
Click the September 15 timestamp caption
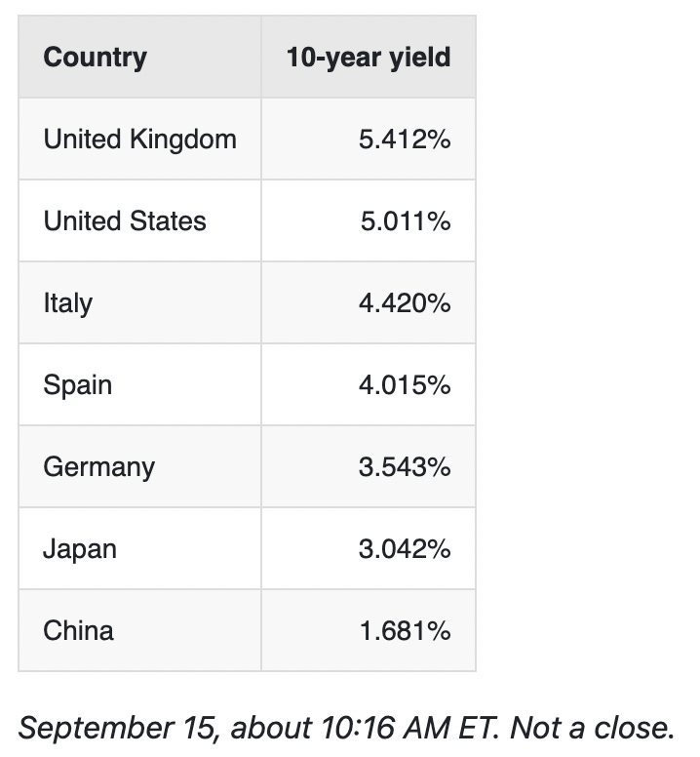coord(346,728)
